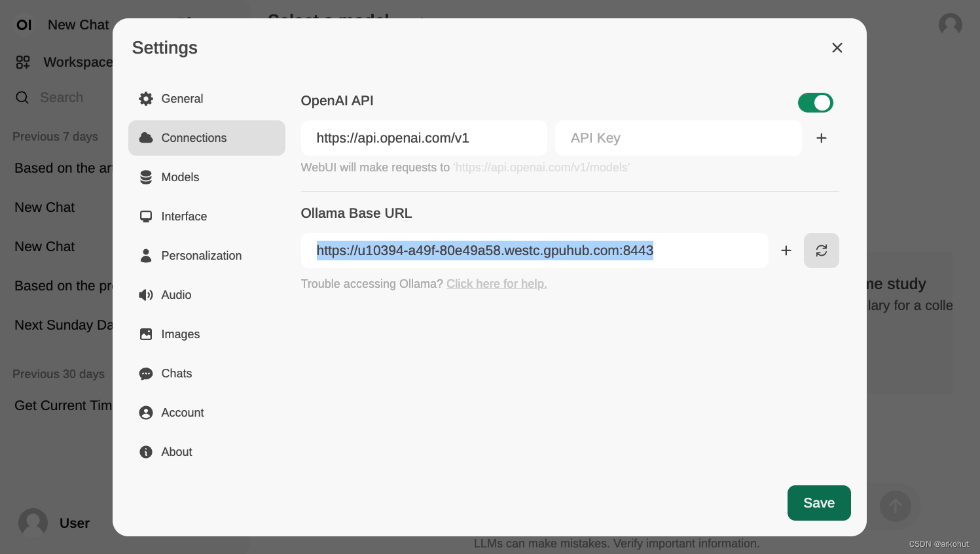
Task: Open the About settings tab
Action: coord(206,452)
